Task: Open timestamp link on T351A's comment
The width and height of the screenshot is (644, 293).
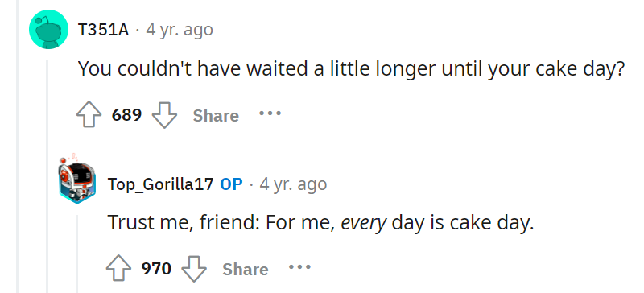Action: click(180, 30)
